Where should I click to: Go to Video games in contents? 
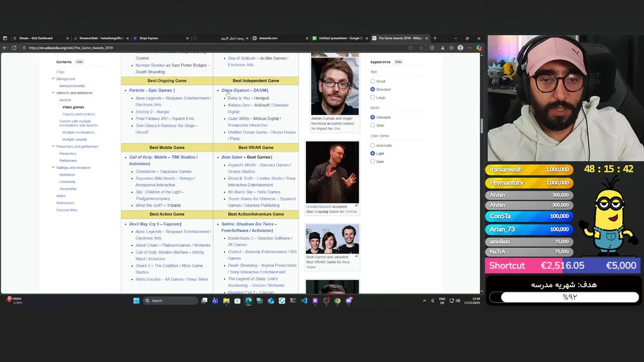pyautogui.click(x=73, y=107)
